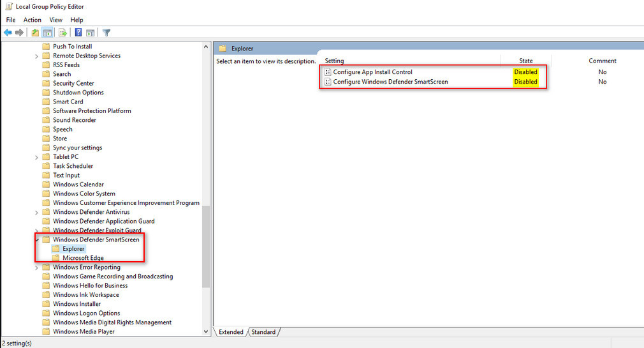Click the Filter funnel toolbar icon
Screen dimensions: 644x348
(106, 33)
